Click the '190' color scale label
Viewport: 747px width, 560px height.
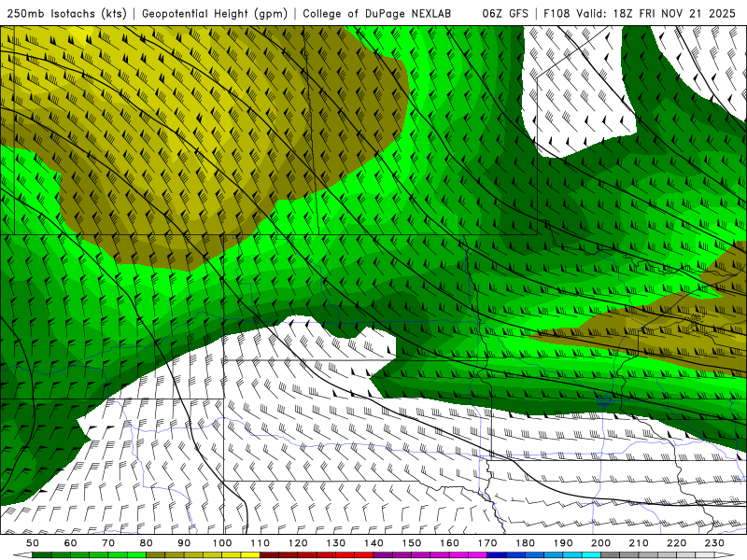tap(563, 543)
